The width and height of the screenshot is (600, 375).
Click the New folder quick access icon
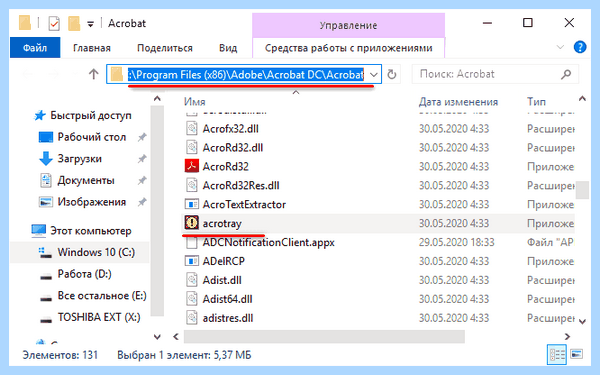pyautogui.click(x=74, y=23)
